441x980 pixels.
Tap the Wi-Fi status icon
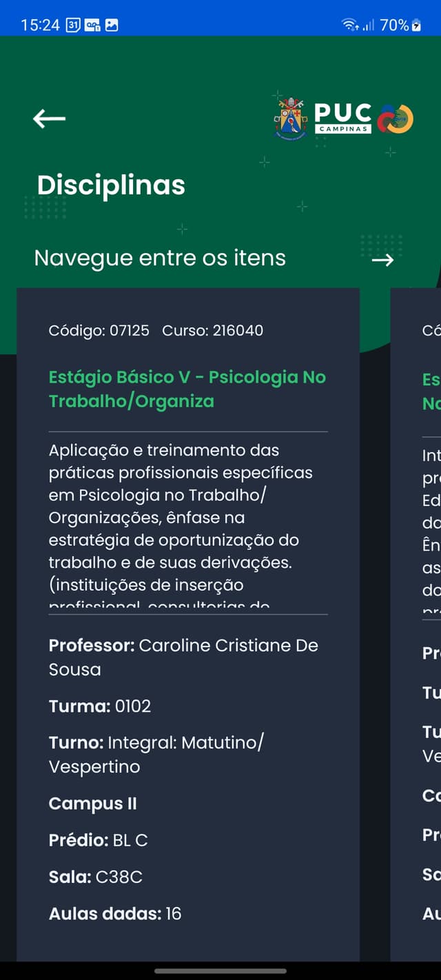350,25
